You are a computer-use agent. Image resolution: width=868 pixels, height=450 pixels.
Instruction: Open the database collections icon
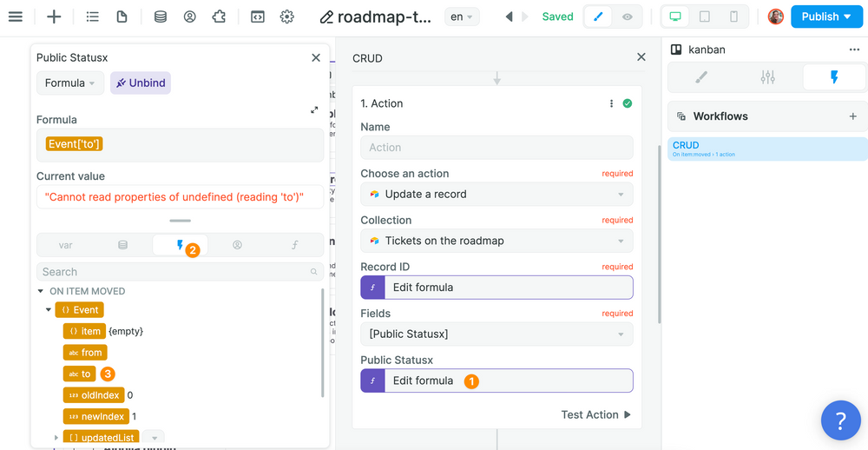(x=161, y=17)
